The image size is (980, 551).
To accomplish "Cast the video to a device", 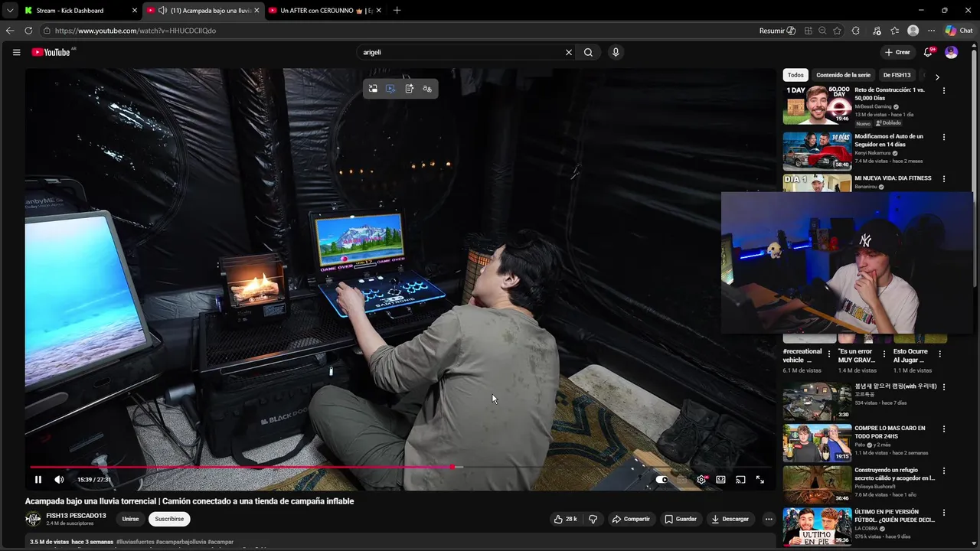I will [740, 480].
